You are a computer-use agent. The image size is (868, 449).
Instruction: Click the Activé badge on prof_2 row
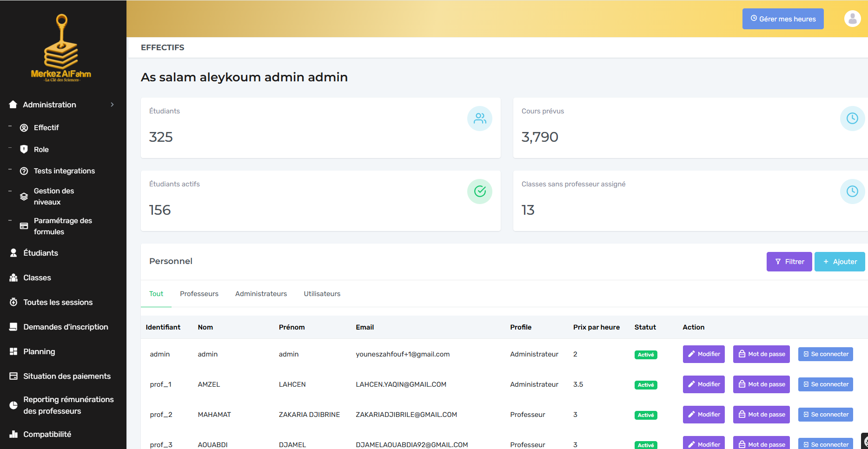pyautogui.click(x=646, y=415)
